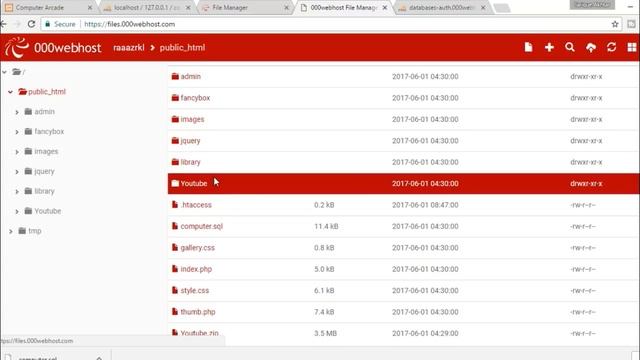Reload the browser page
This screenshot has width=640, height=360.
(31, 24)
